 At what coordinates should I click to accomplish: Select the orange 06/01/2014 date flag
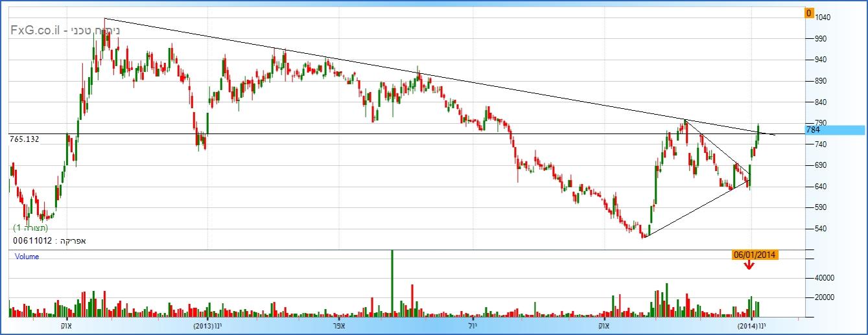pos(755,255)
